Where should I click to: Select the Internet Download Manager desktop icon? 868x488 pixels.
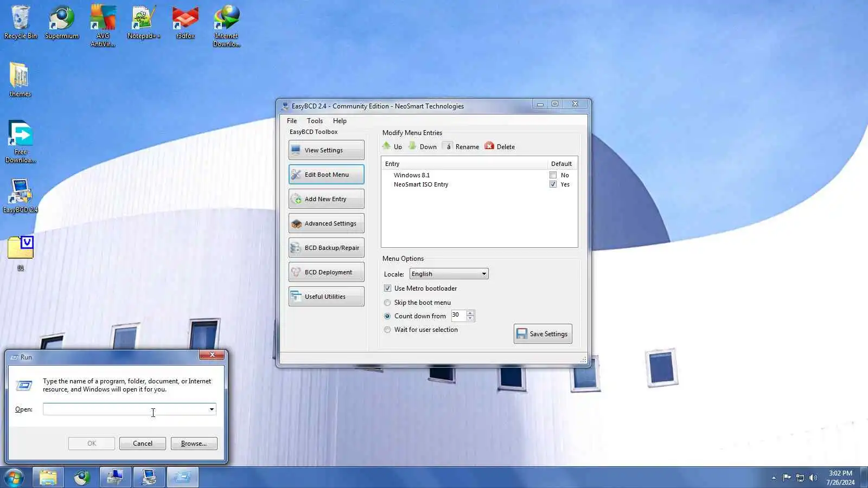(226, 25)
